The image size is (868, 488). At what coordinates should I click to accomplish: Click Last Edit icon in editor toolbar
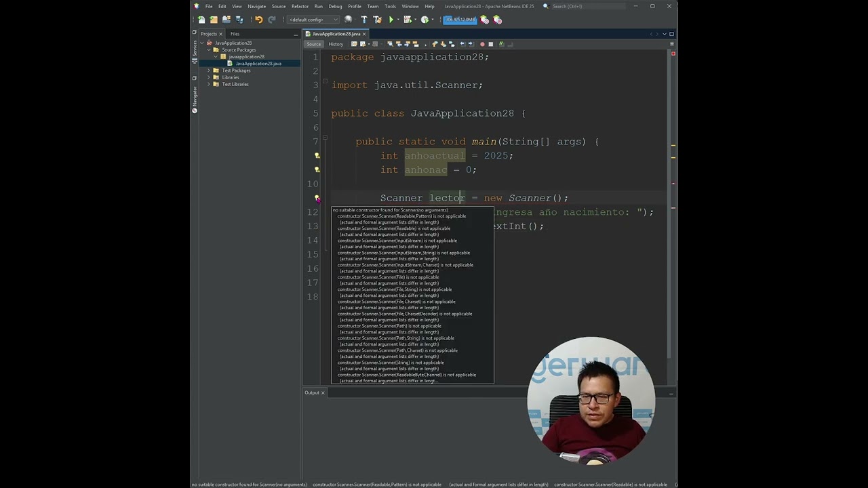click(x=354, y=44)
